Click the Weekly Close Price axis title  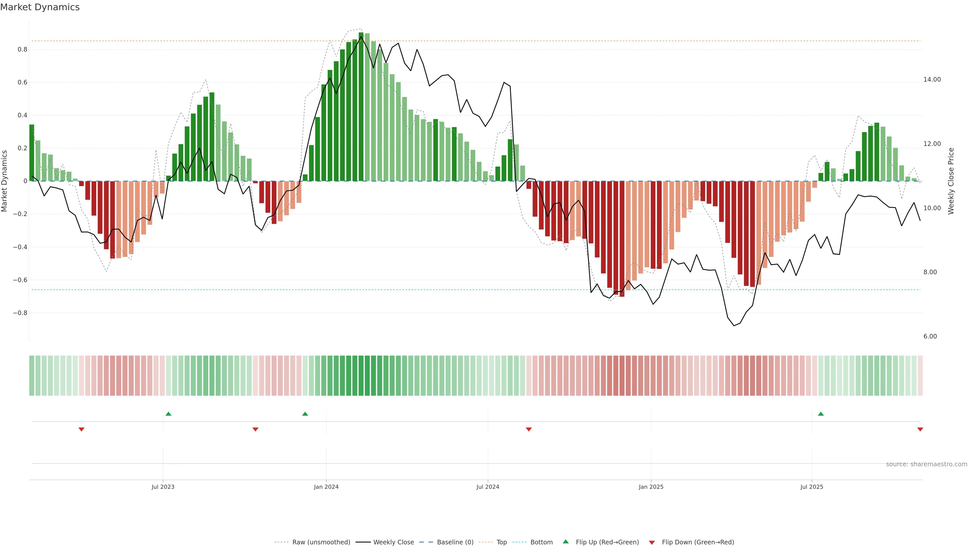pos(951,181)
